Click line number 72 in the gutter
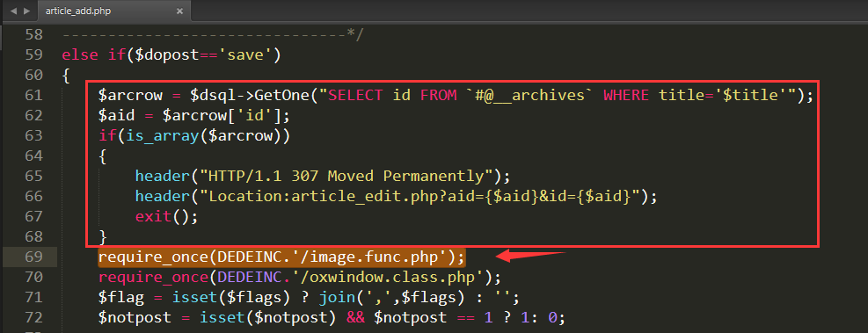Viewport: 868px width, 333px height. pyautogui.click(x=33, y=317)
